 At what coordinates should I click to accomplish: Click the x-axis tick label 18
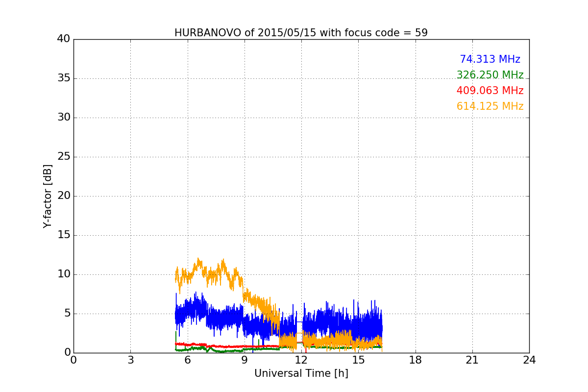point(416,360)
